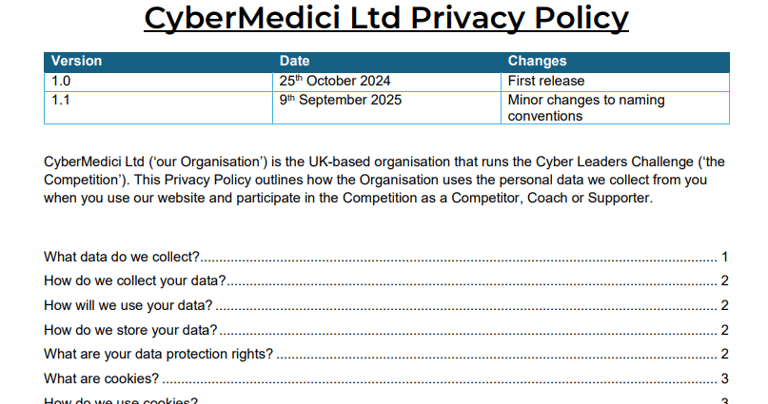
Task: Open the 'What are cookies?' contents link
Action: coord(386,378)
